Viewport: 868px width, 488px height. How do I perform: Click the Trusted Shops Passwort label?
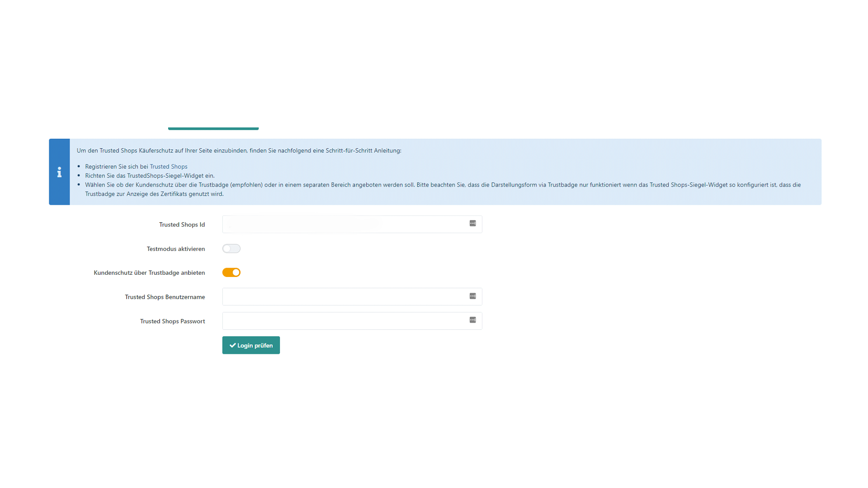[172, 321]
